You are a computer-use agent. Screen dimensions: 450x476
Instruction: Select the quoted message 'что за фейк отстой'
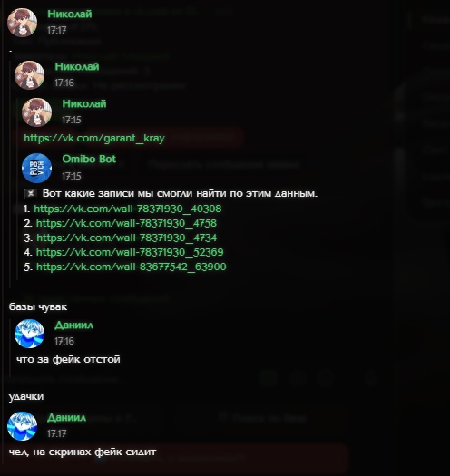68,359
